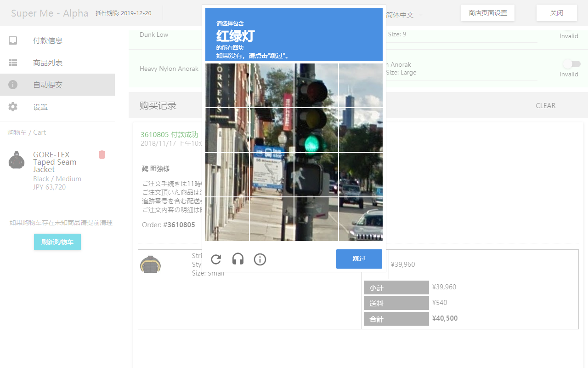Click the ¥540 shipping fee value
The image size is (588, 368).
point(440,303)
